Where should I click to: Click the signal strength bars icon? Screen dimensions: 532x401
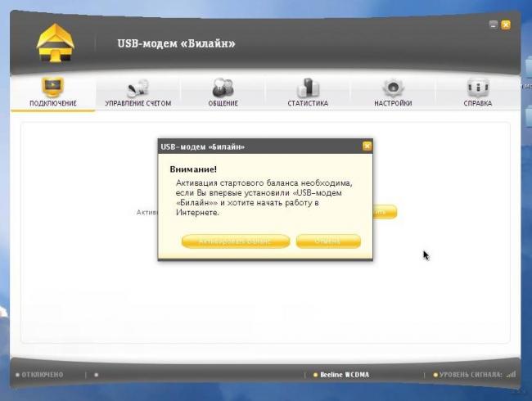(512, 374)
